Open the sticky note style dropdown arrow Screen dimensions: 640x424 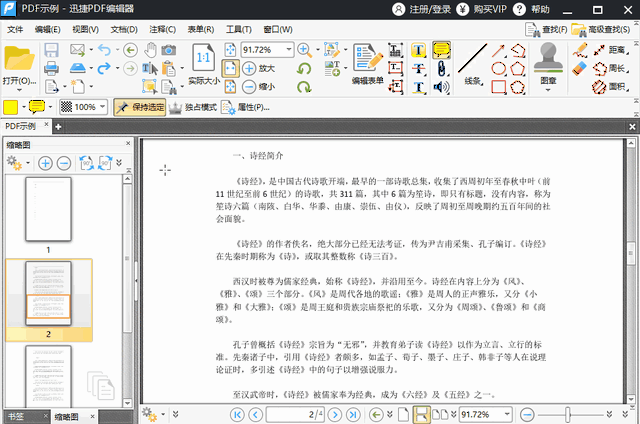51,107
